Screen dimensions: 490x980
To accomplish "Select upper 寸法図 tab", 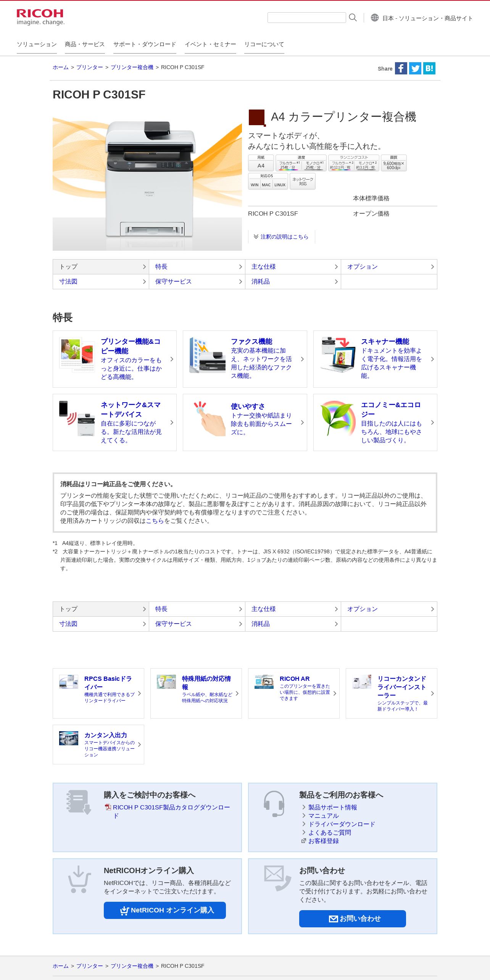I will pos(101,282).
